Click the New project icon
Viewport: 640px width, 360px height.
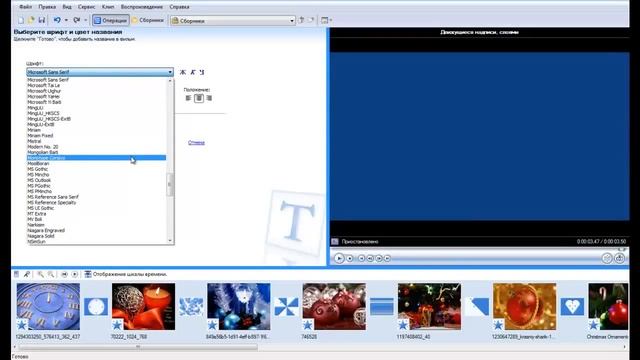coord(21,20)
